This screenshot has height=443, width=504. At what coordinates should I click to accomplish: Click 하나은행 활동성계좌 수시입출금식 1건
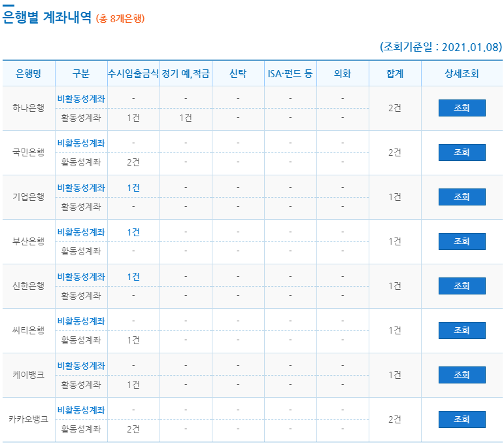tap(133, 118)
